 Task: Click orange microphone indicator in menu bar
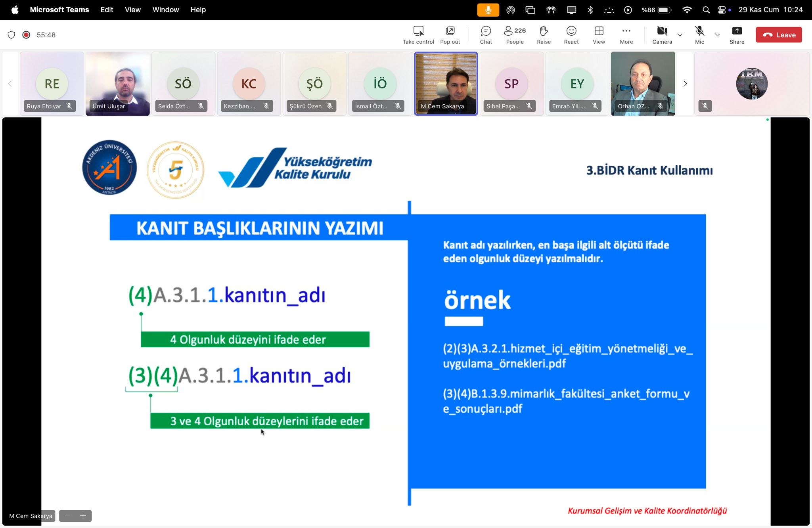pyautogui.click(x=488, y=10)
